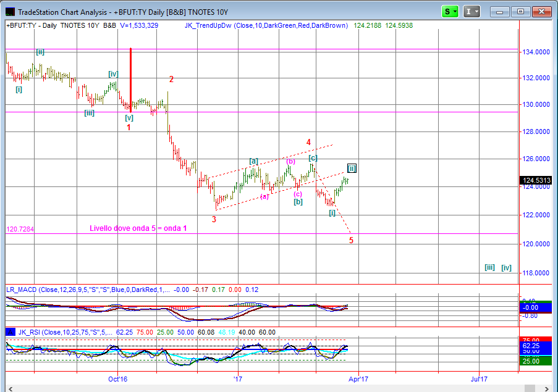Click the green S symbol link button
Viewport: 558px width, 392px height.
450,12
